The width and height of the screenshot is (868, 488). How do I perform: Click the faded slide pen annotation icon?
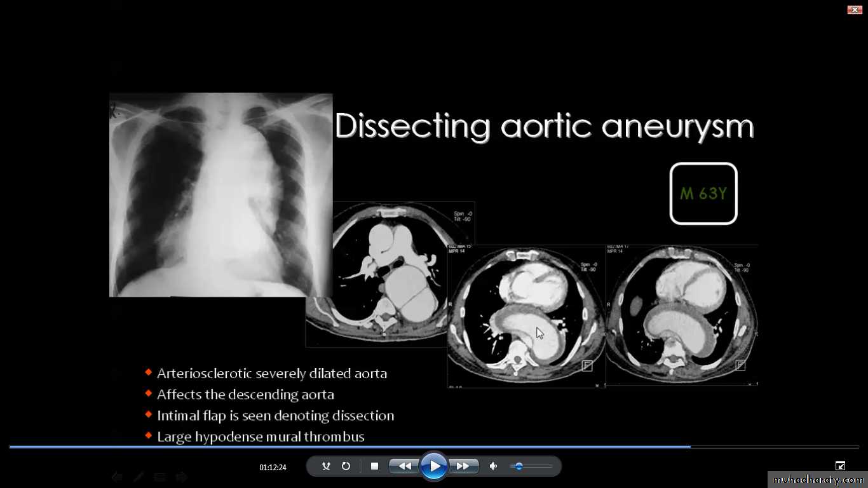pyautogui.click(x=139, y=477)
